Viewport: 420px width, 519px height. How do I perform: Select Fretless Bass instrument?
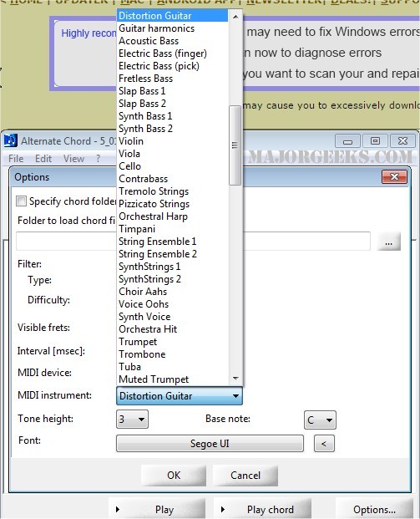(x=173, y=79)
